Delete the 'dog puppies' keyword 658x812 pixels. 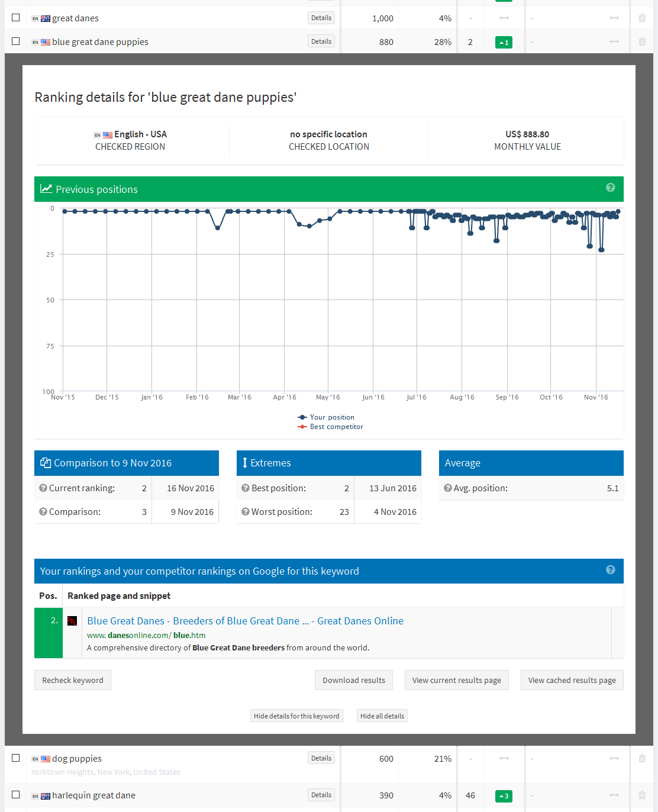(641, 758)
